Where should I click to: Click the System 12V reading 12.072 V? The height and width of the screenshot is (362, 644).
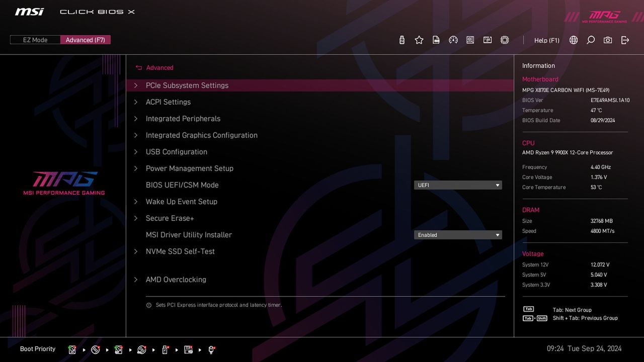pos(600,264)
